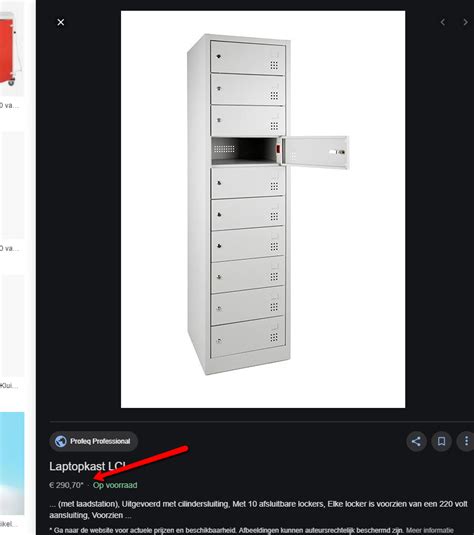Click the product description starting with met laadstation
This screenshot has width=474, height=535.
coord(258,509)
